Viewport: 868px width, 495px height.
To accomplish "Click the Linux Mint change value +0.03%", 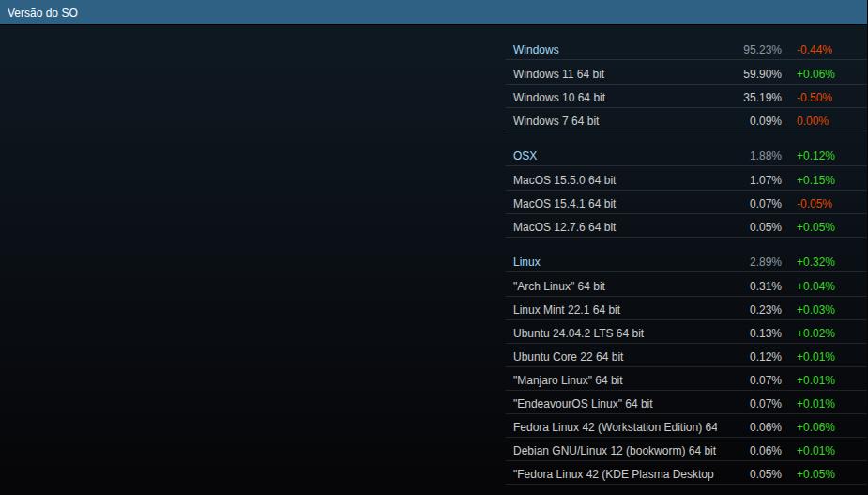I will pos(815,310).
